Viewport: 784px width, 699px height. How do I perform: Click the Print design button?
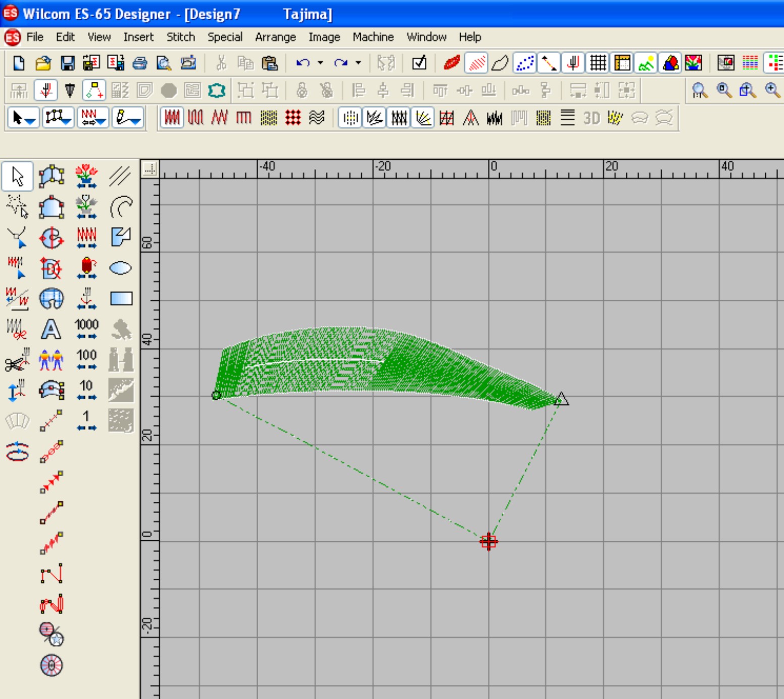click(x=139, y=63)
